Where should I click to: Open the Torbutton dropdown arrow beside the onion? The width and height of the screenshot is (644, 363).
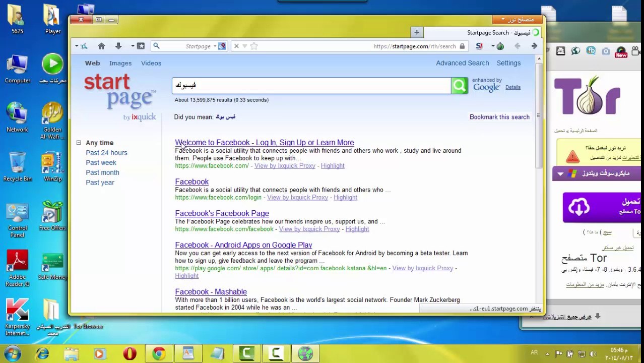493,46
